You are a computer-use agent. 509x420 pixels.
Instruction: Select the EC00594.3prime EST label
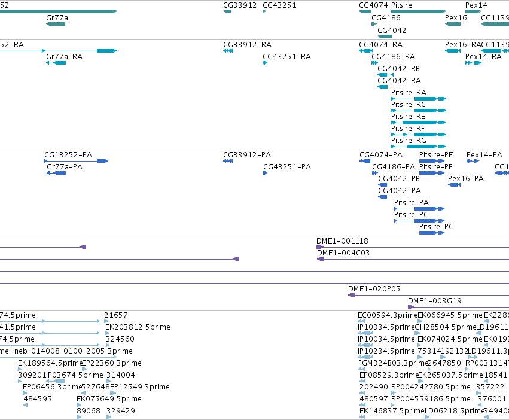388,315
